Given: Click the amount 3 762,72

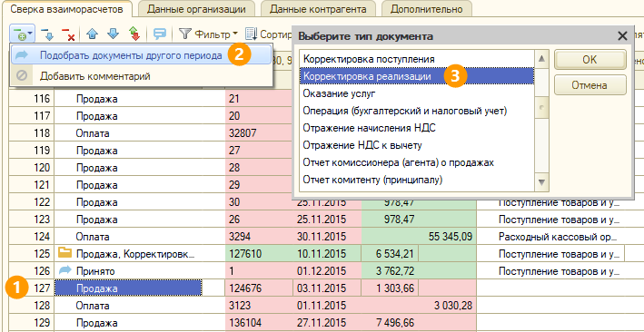Looking at the screenshot, I should pyautogui.click(x=395, y=271).
